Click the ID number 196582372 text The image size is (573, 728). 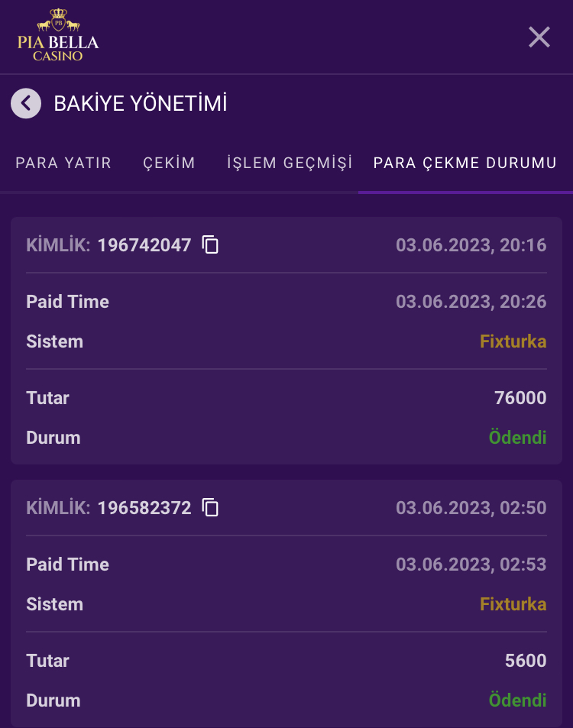144,508
